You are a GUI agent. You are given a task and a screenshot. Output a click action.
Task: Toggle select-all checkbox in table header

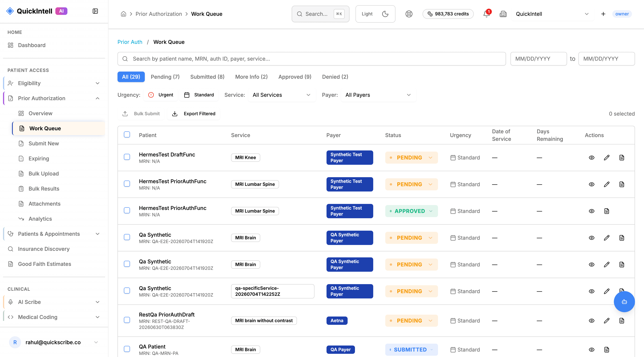[x=127, y=134]
